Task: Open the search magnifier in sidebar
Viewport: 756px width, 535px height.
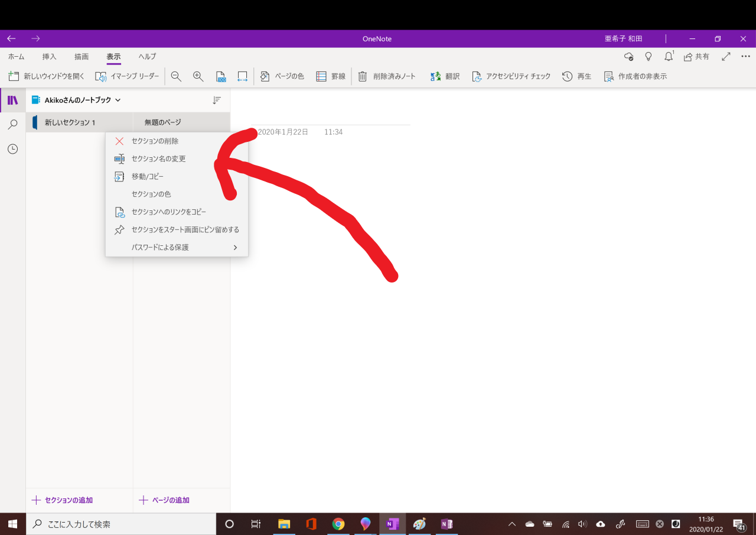Action: pyautogui.click(x=12, y=125)
